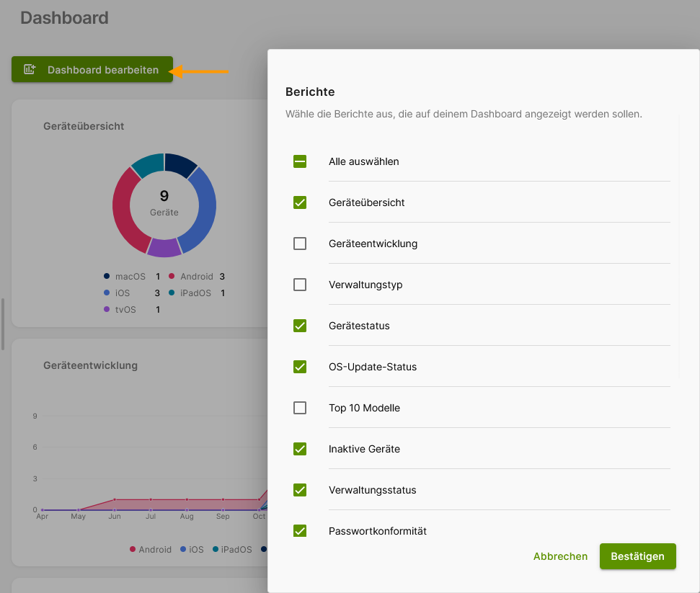The image size is (700, 593).
Task: Cancel the dialog via Abbrechen
Action: (x=560, y=556)
